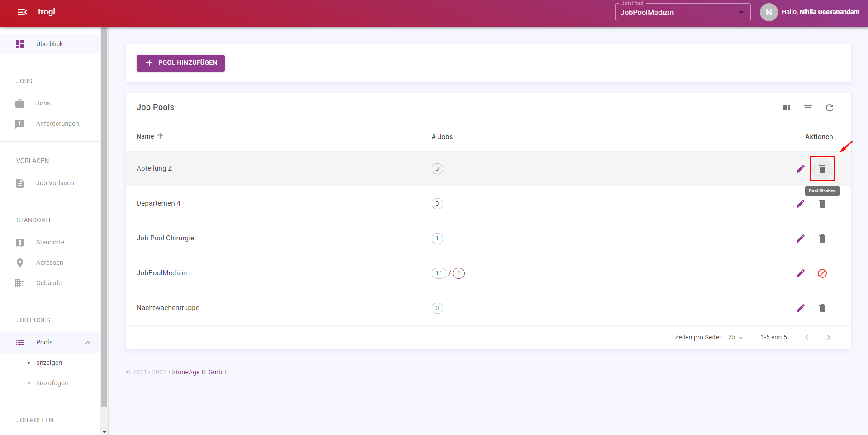Edit the Nachtwachentruppe pool
Image resolution: width=868 pixels, height=435 pixels.
point(801,308)
